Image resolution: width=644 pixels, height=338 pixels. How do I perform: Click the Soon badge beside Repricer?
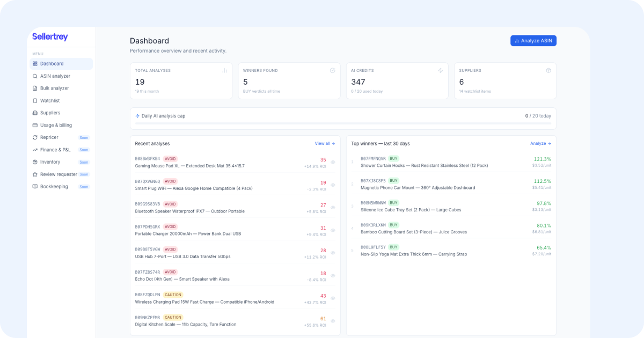(x=84, y=138)
